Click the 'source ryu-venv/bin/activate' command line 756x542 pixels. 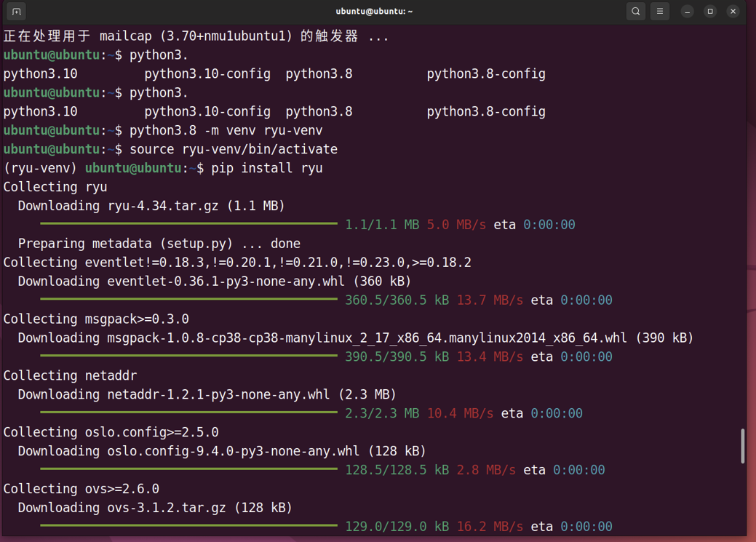click(x=233, y=149)
